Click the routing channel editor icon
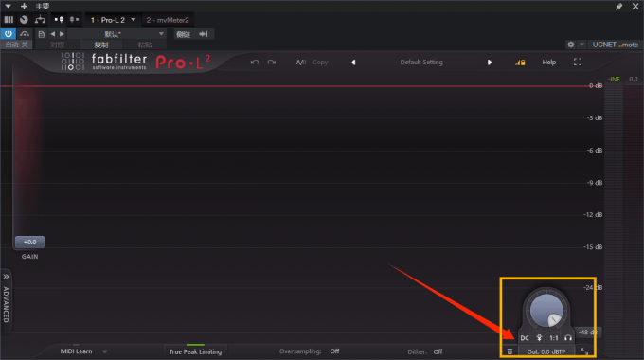The image size is (644, 360). click(x=40, y=19)
